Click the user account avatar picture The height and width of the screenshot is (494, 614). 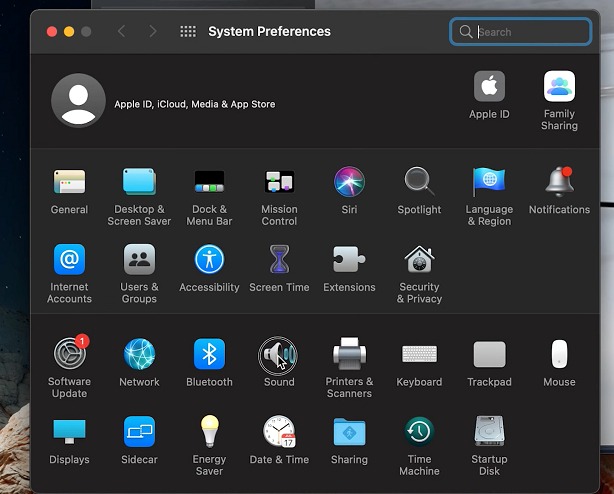pos(78,101)
